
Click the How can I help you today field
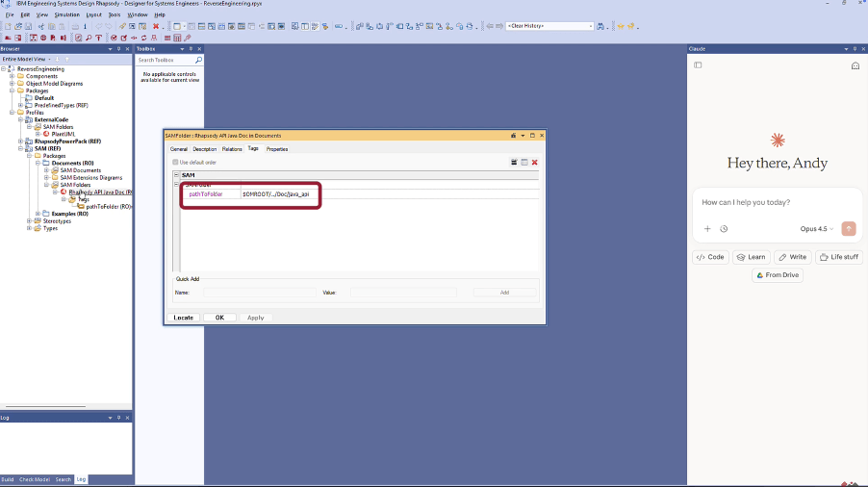(778, 202)
